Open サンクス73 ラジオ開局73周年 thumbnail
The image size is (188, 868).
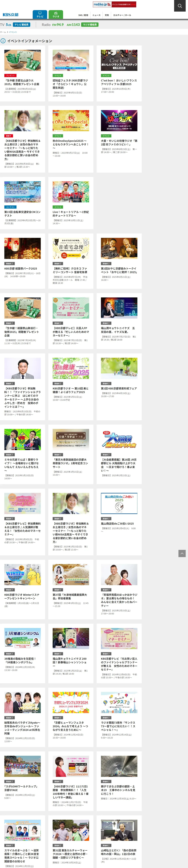119,703
